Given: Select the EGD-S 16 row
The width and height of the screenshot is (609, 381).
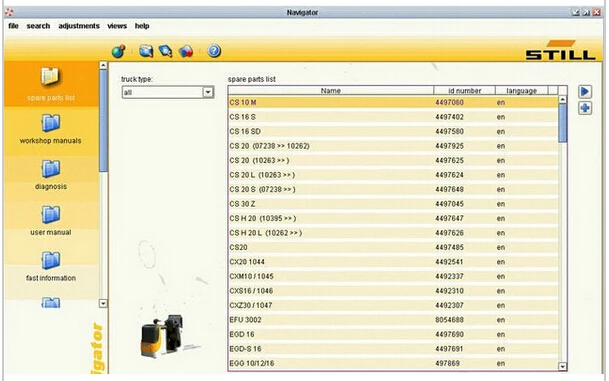Looking at the screenshot, I should coord(393,349).
